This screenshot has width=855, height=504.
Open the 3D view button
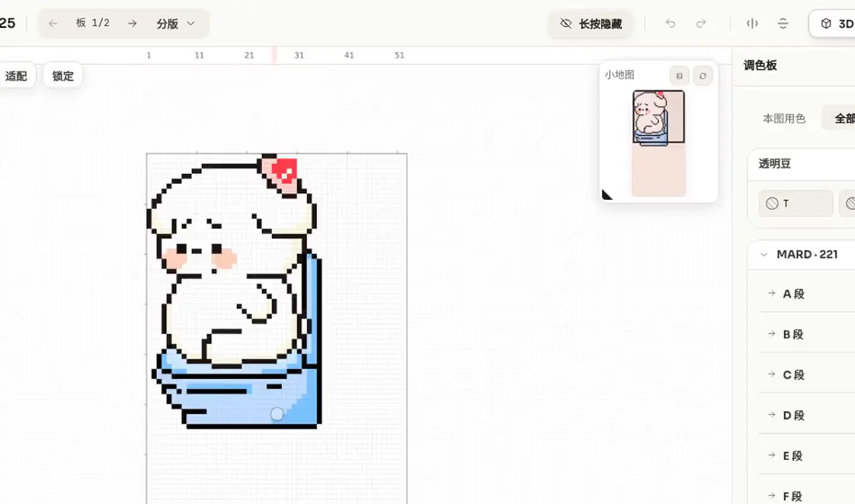(x=832, y=24)
